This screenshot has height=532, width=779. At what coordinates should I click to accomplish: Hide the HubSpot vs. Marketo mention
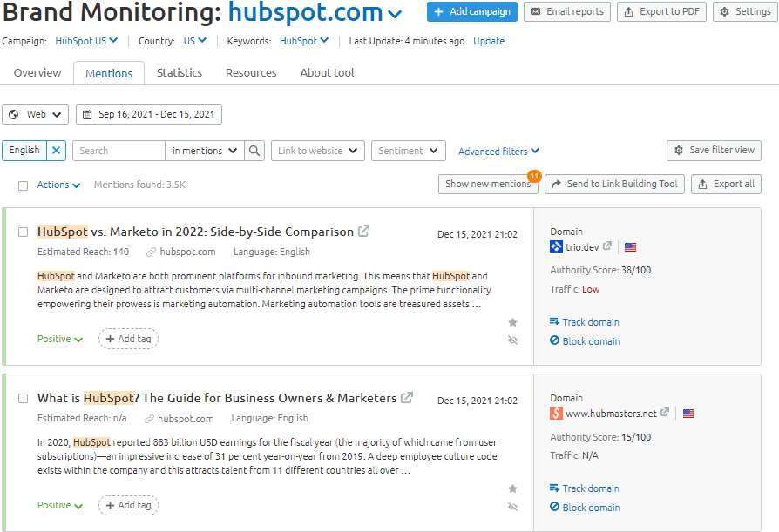pos(512,340)
